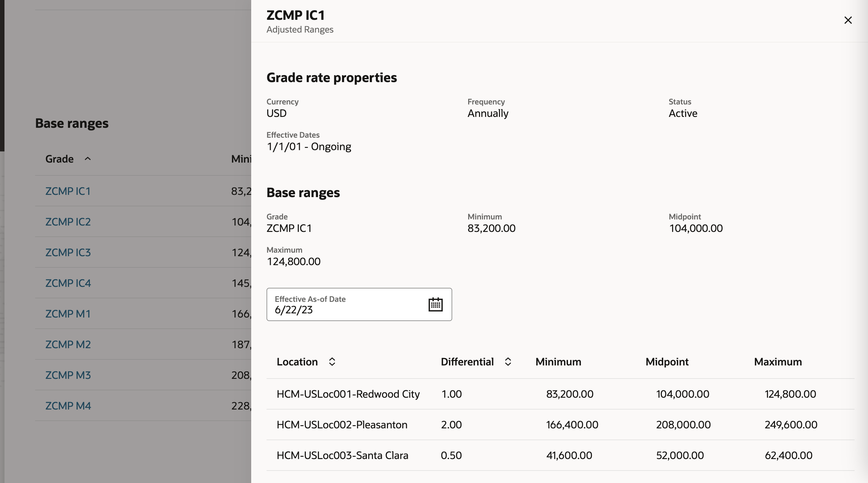Click the Midpoint column header in locations table
The width and height of the screenshot is (868, 483).
click(667, 362)
